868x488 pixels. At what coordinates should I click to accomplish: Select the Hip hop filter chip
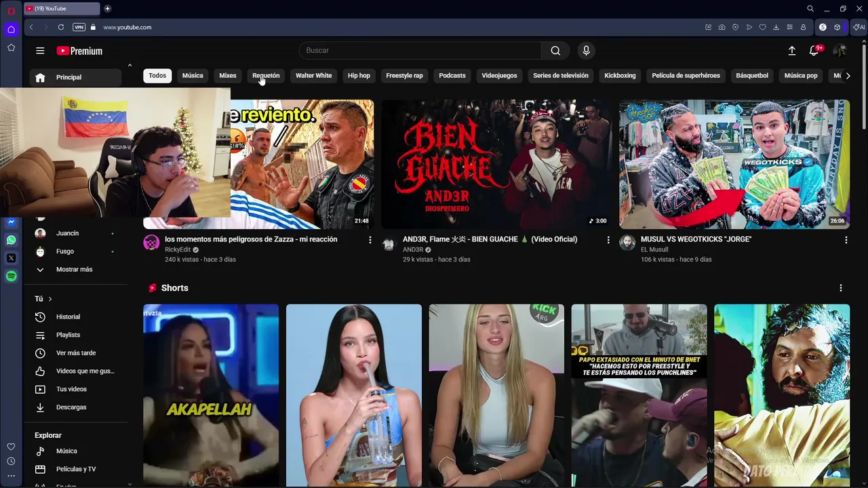(x=359, y=76)
